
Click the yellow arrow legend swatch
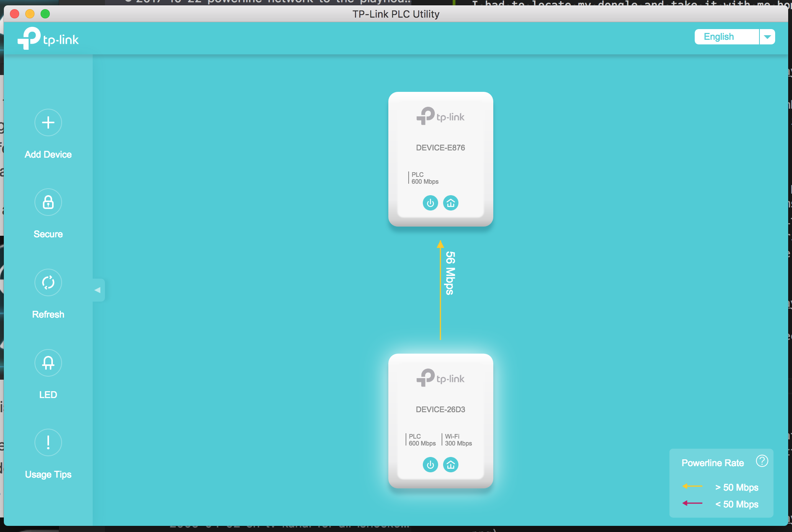(x=692, y=486)
